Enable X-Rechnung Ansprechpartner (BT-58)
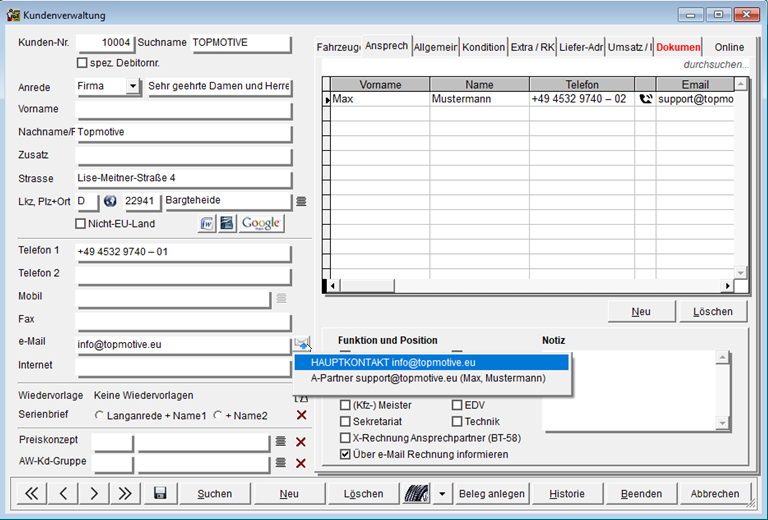The height and width of the screenshot is (520, 768). (345, 438)
